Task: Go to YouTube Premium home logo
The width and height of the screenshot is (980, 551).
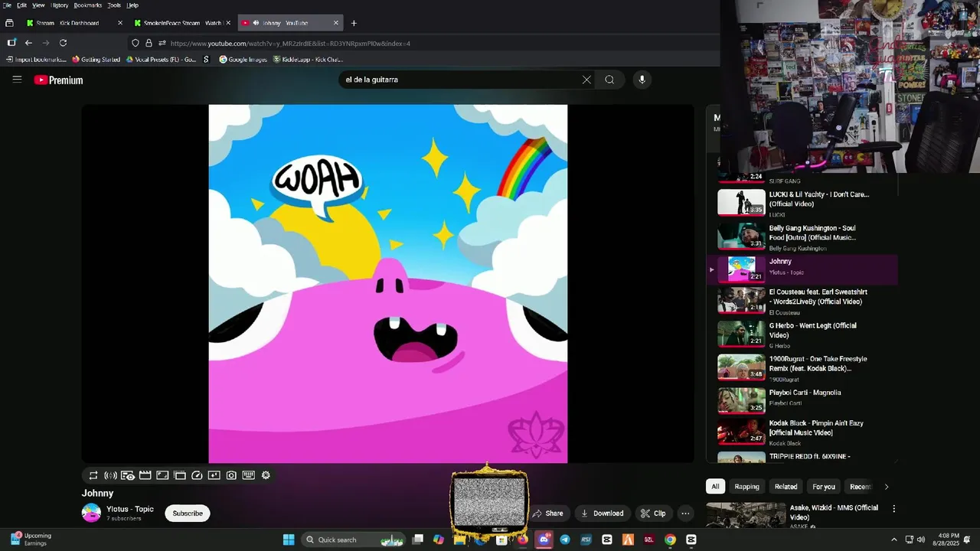Action: tap(58, 80)
